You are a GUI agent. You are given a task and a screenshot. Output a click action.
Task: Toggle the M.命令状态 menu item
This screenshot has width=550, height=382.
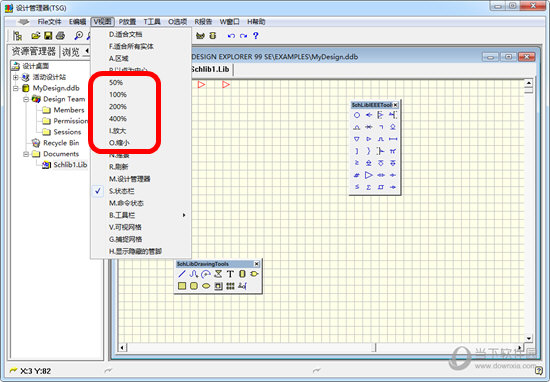click(x=141, y=203)
